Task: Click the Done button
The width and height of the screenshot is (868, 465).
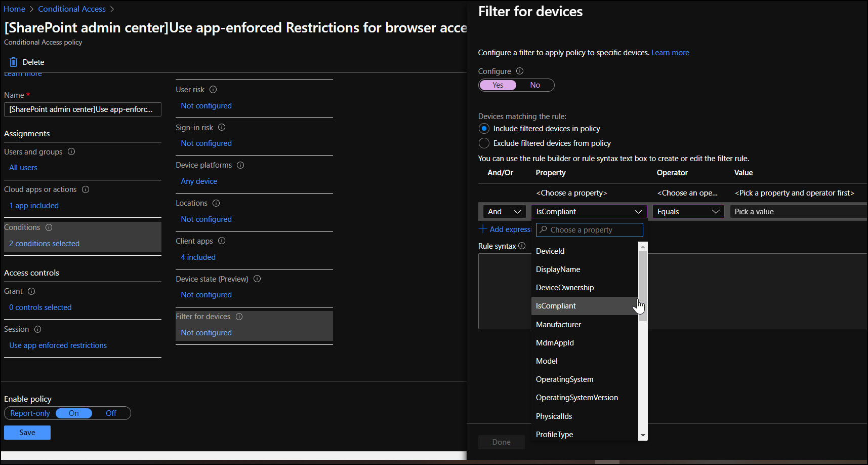Action: [x=502, y=442]
